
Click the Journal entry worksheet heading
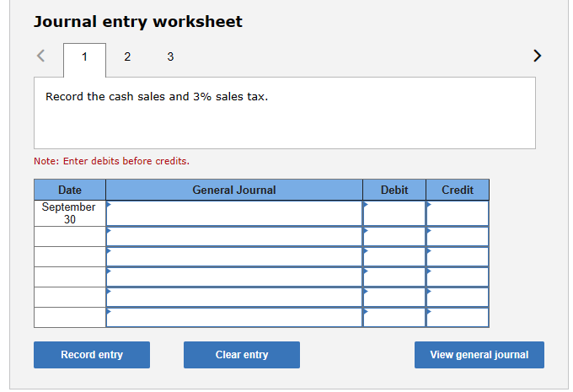(x=137, y=22)
